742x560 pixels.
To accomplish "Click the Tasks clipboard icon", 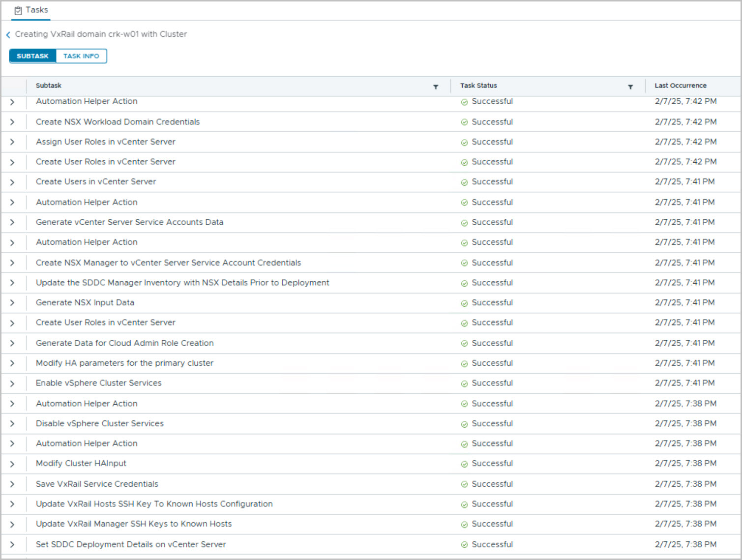I will click(x=18, y=10).
